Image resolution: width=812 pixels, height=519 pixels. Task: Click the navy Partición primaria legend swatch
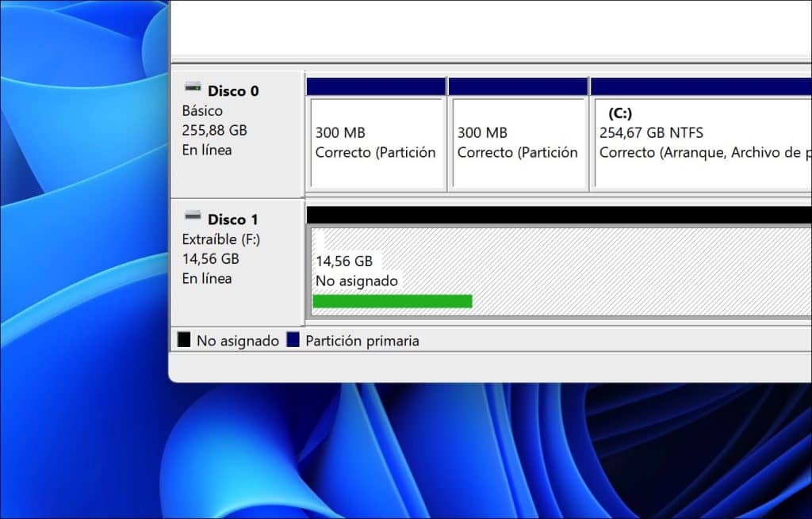293,340
